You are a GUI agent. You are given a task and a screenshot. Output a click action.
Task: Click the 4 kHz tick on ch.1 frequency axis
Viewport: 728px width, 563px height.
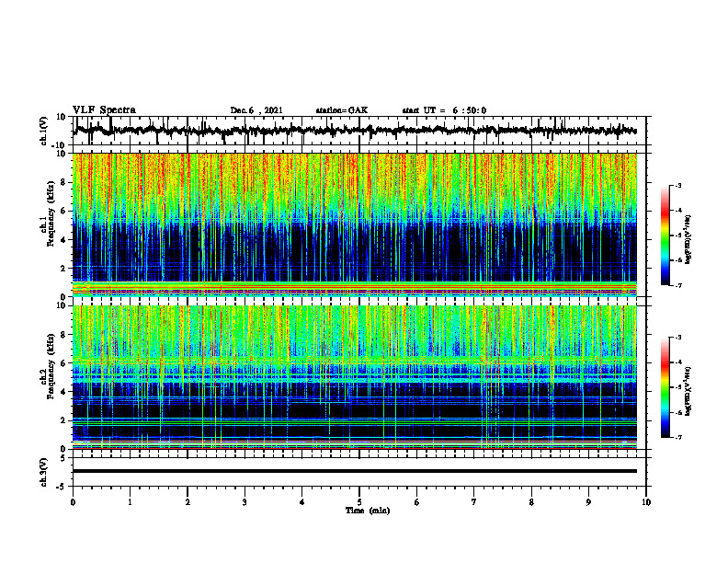click(63, 240)
